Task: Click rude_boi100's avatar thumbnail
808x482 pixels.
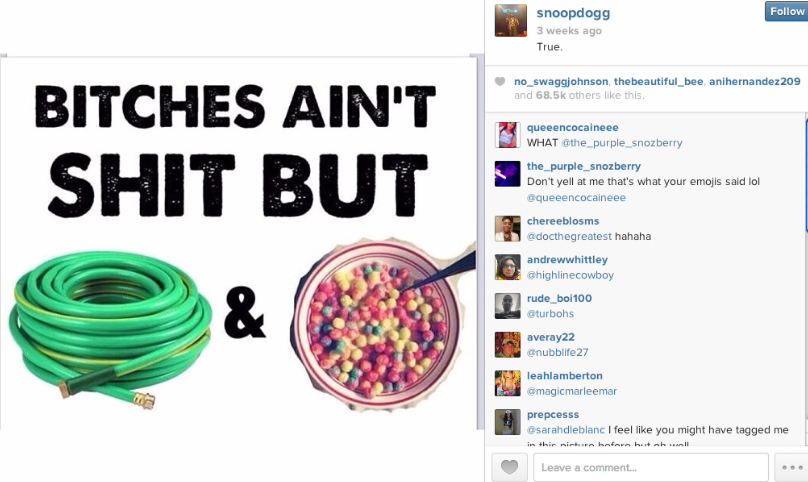Action: tap(508, 306)
